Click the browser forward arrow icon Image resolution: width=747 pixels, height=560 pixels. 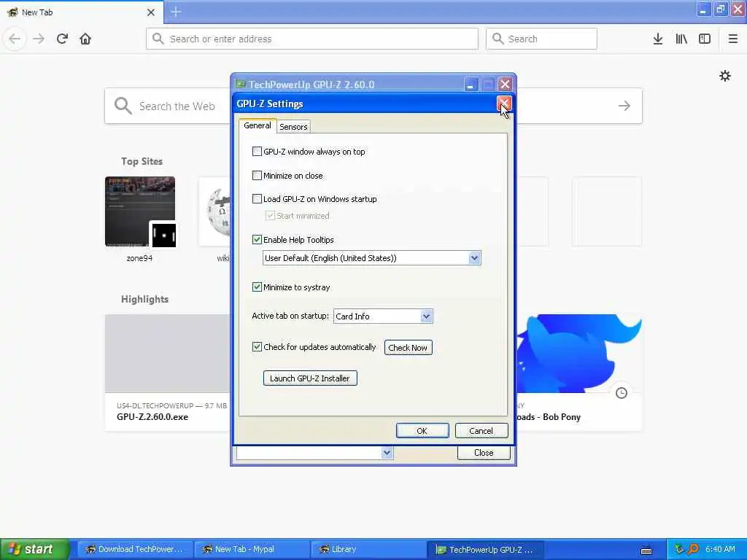(x=39, y=39)
